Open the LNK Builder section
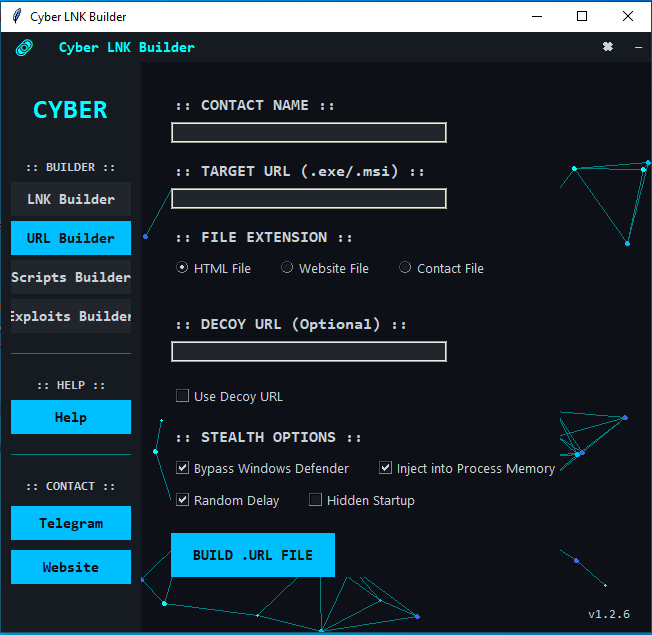The height and width of the screenshot is (635, 652). coord(71,199)
